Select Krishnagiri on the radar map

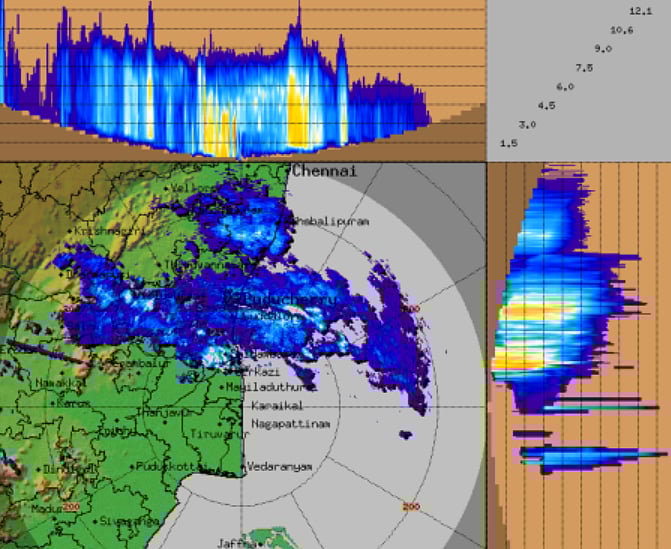[111, 230]
